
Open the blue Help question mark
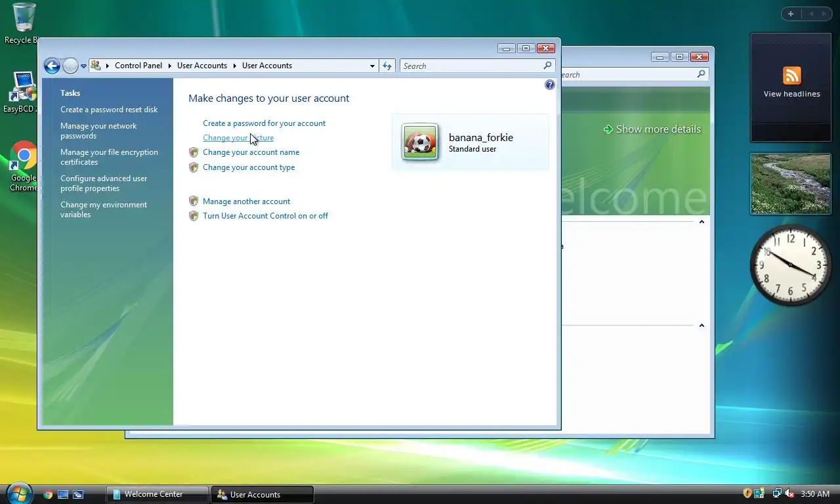[x=550, y=85]
